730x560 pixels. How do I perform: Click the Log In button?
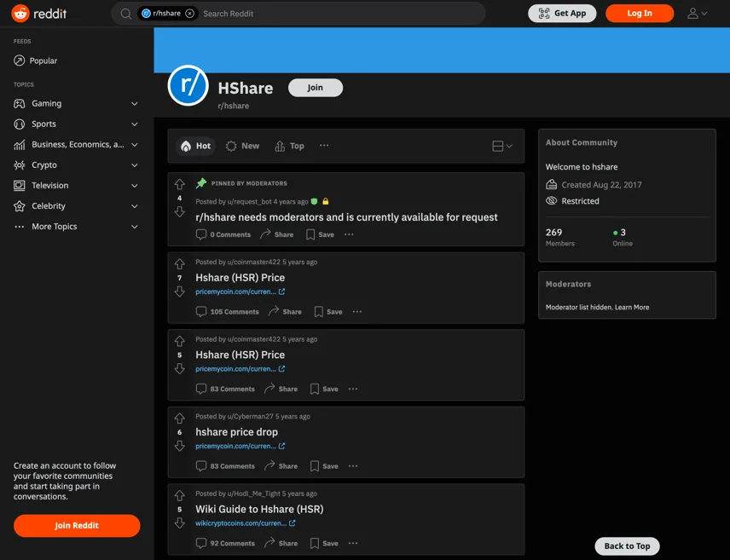pos(640,14)
